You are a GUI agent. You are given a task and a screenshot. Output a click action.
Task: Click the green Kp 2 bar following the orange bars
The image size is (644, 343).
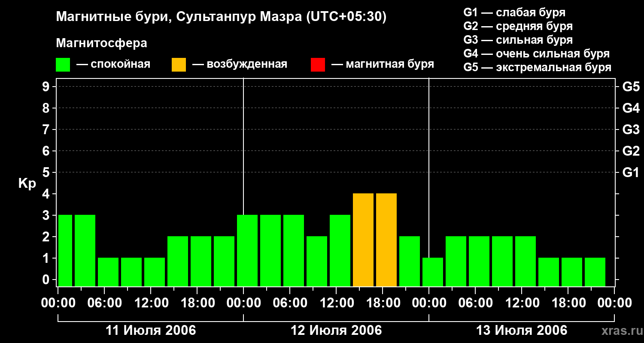pyautogui.click(x=410, y=261)
